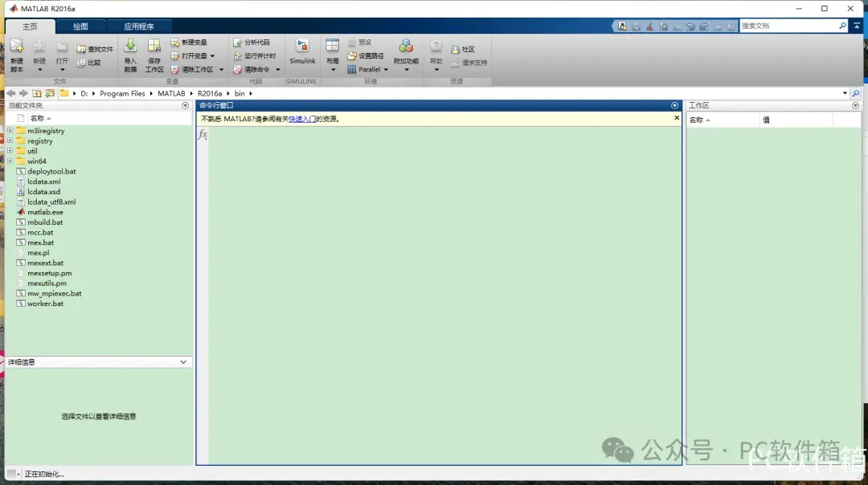Click the New Script (新建脚本) icon
The image size is (868, 485).
click(17, 47)
